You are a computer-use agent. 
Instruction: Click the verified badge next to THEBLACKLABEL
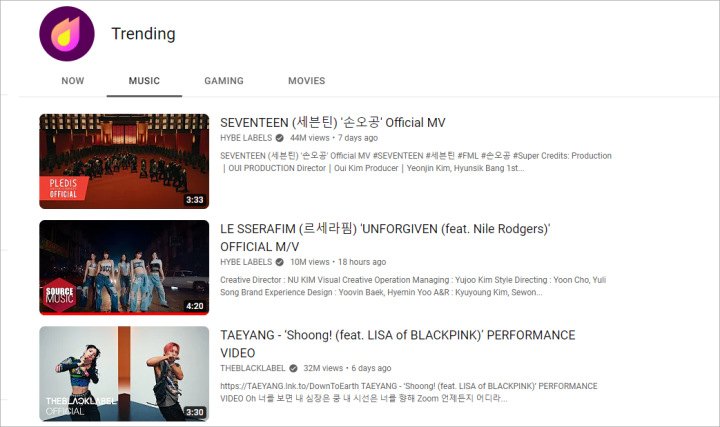coord(293,368)
